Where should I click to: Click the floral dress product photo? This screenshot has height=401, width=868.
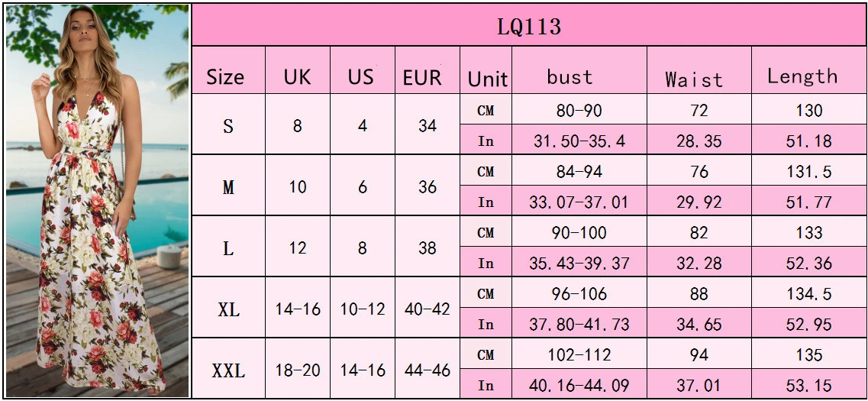click(x=97, y=200)
